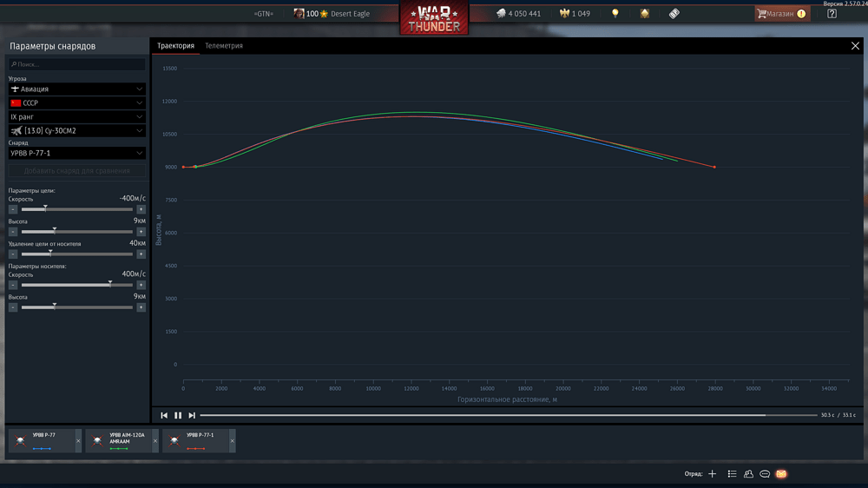
Task: Increase target altitude with plus button
Action: 141,232
